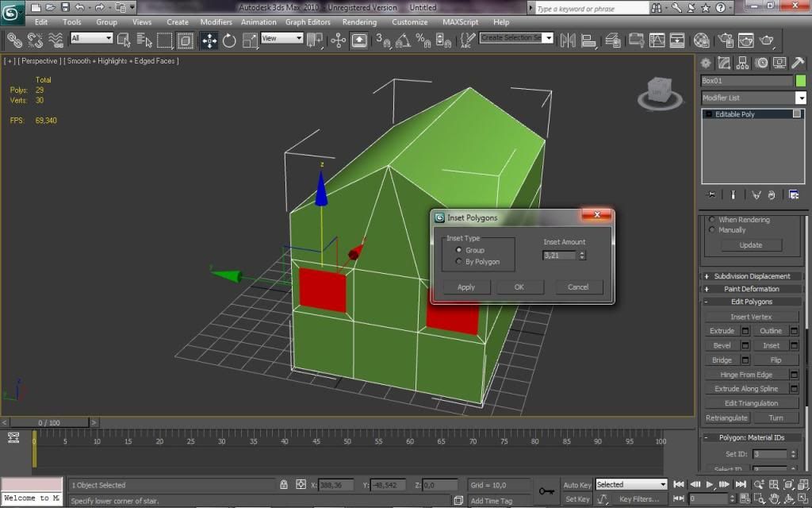
Task: Open the Graph Editors menu
Action: tap(306, 22)
